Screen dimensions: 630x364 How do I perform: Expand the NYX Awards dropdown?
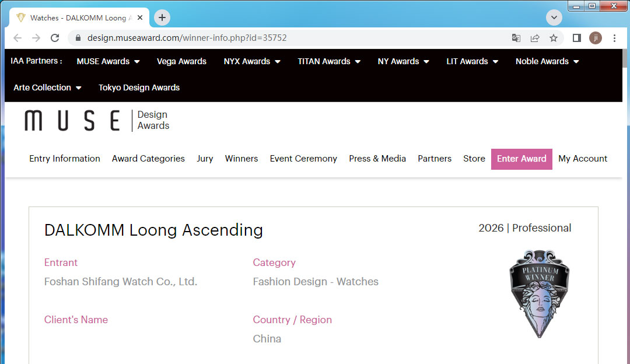click(251, 61)
